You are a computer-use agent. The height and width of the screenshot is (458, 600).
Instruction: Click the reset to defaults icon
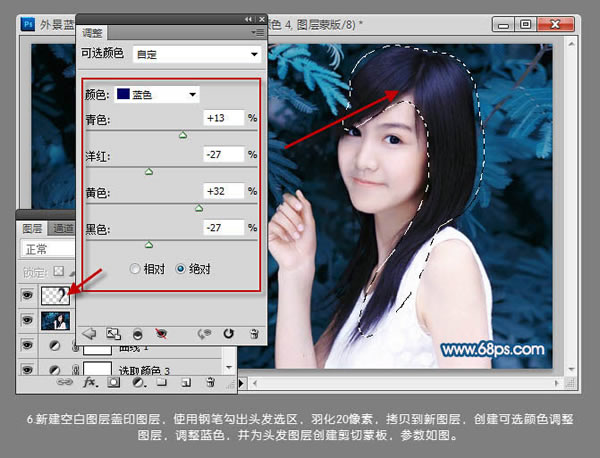(228, 333)
